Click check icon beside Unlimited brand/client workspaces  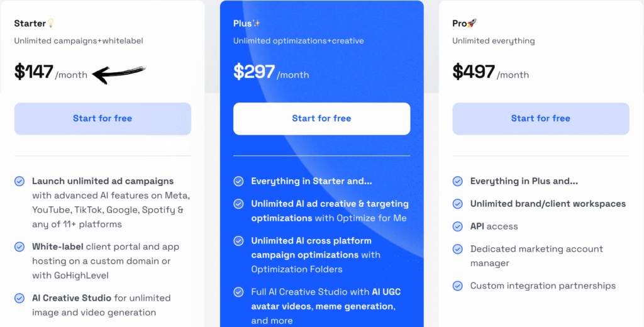click(x=458, y=204)
